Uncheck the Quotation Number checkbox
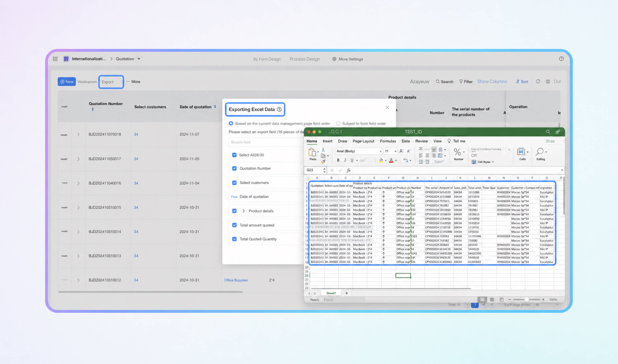Viewport: 618px width, 364px height. (x=234, y=168)
